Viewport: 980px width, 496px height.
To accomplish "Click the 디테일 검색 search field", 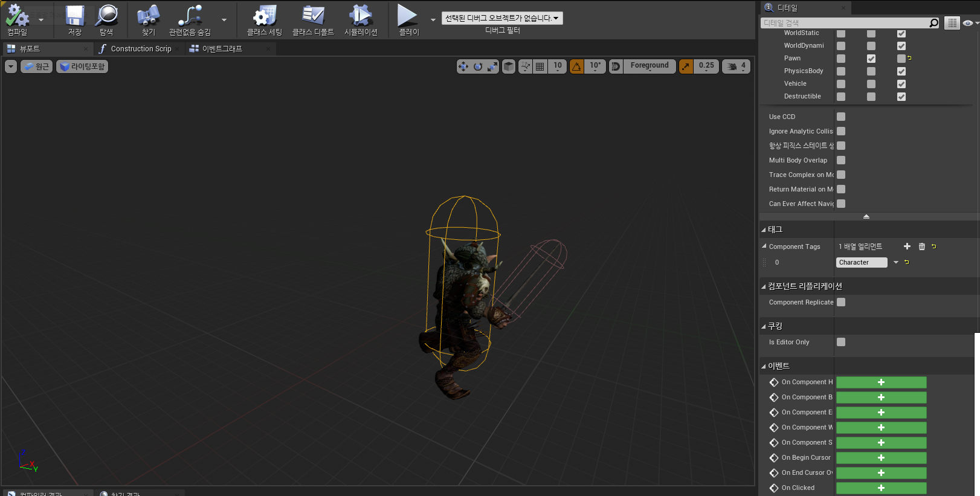I will [844, 23].
